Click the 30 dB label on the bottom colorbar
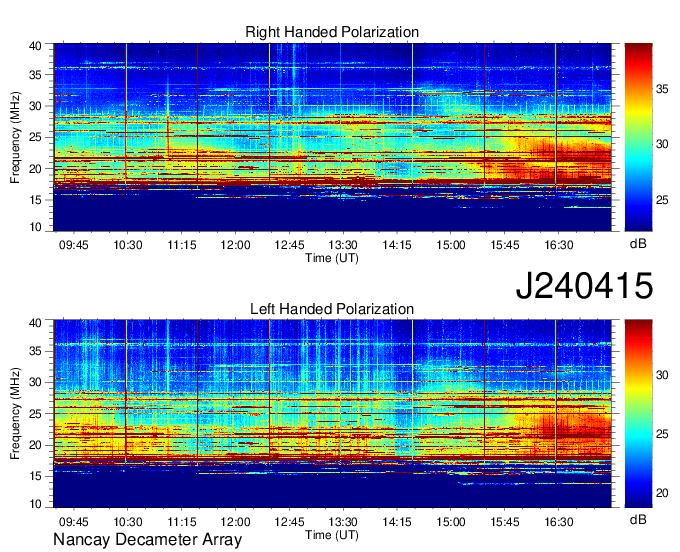 click(662, 375)
